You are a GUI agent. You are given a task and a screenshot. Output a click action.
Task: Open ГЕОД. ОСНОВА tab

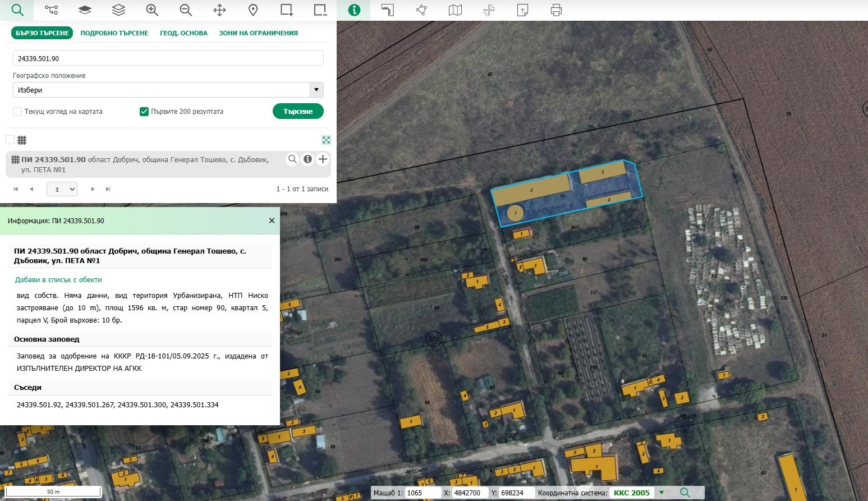pos(183,33)
